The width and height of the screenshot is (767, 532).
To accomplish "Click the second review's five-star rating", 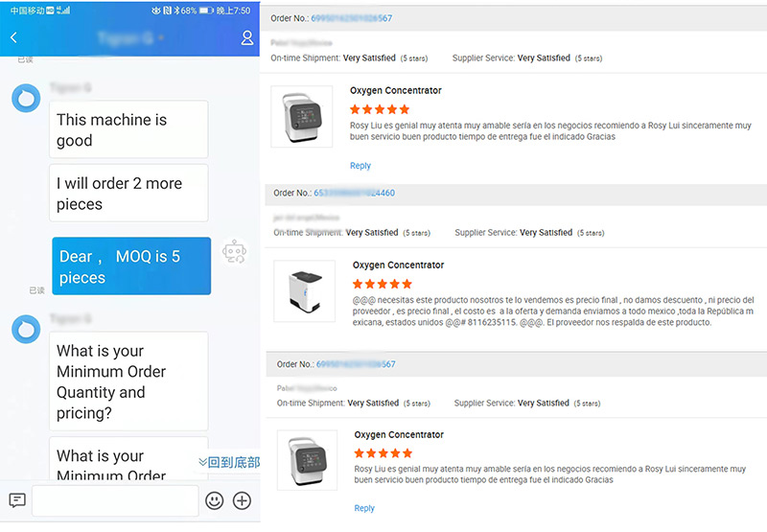I will tap(383, 285).
